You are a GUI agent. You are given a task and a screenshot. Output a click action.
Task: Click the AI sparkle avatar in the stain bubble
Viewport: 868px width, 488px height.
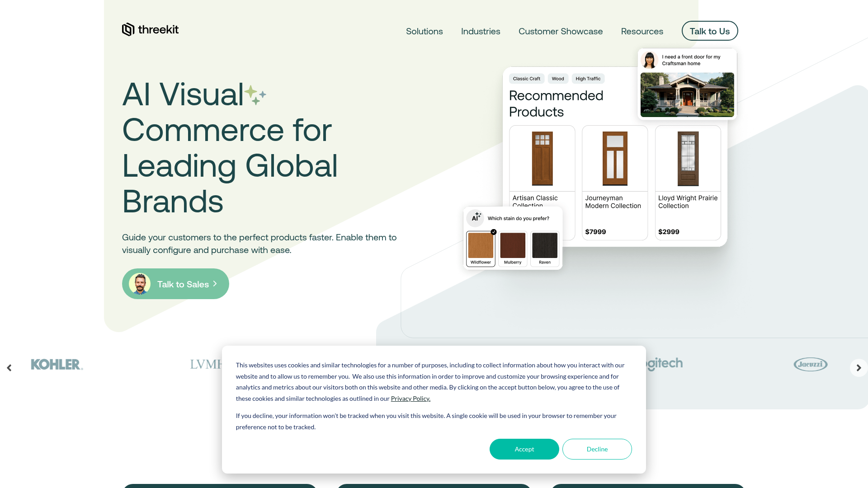tap(476, 218)
